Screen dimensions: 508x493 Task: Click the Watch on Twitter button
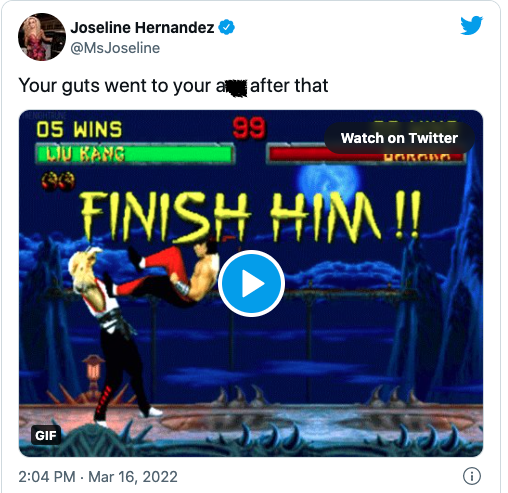pyautogui.click(x=399, y=138)
